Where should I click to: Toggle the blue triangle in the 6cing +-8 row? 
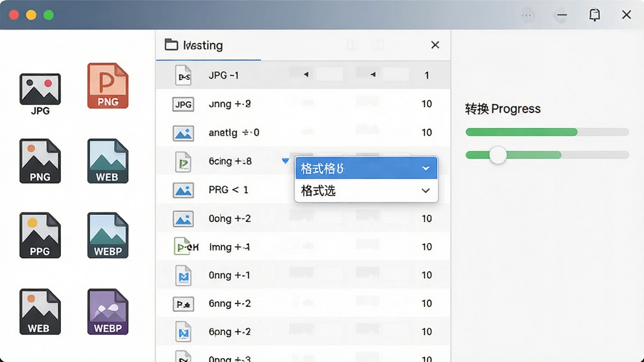[286, 161]
